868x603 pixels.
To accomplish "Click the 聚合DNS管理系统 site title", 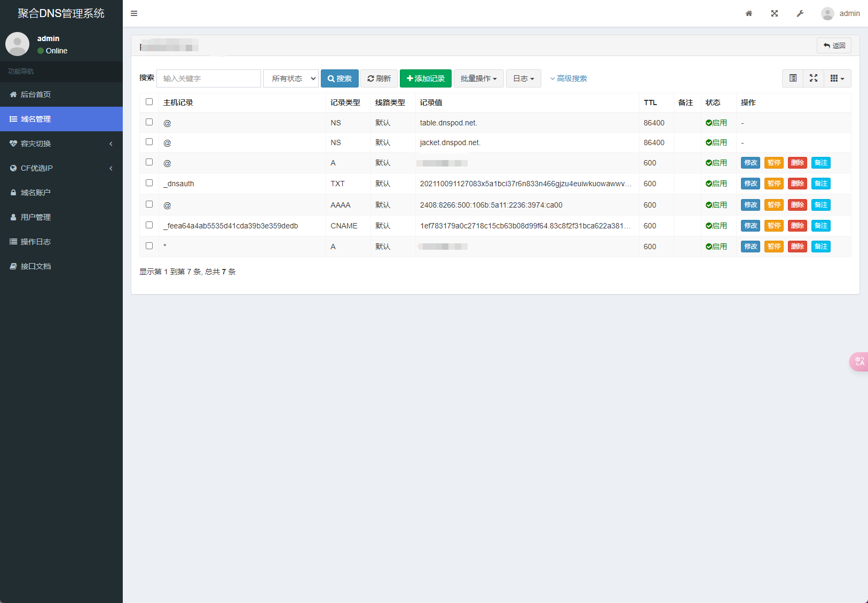I will (x=61, y=13).
